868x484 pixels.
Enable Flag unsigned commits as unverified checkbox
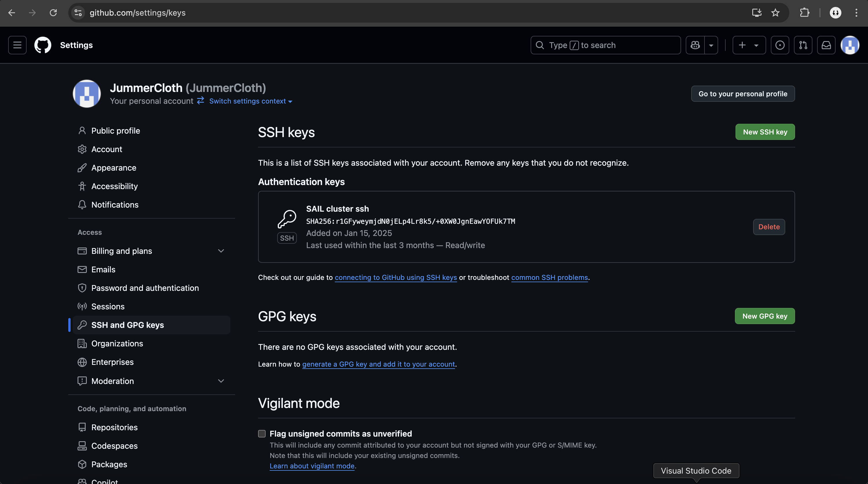click(262, 434)
